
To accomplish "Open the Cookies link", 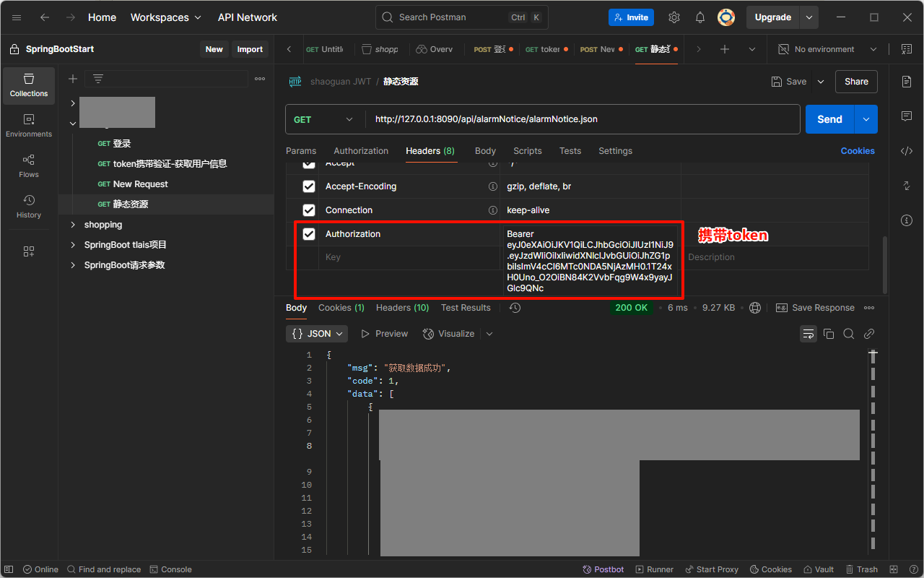I will pyautogui.click(x=858, y=151).
